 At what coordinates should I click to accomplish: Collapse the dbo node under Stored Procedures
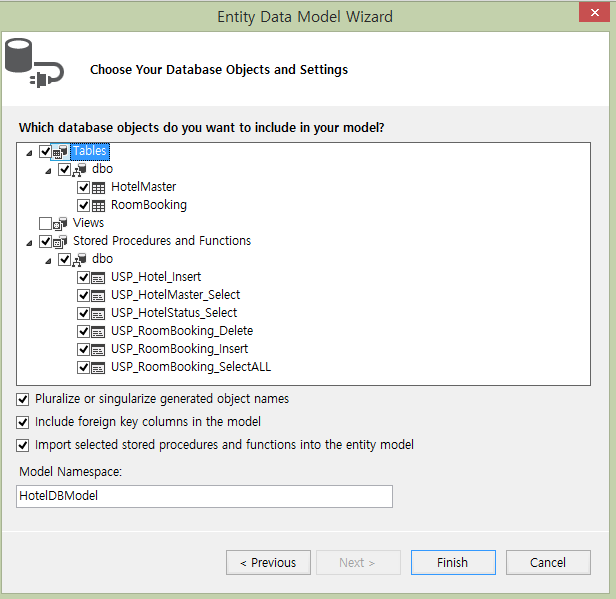(x=48, y=261)
